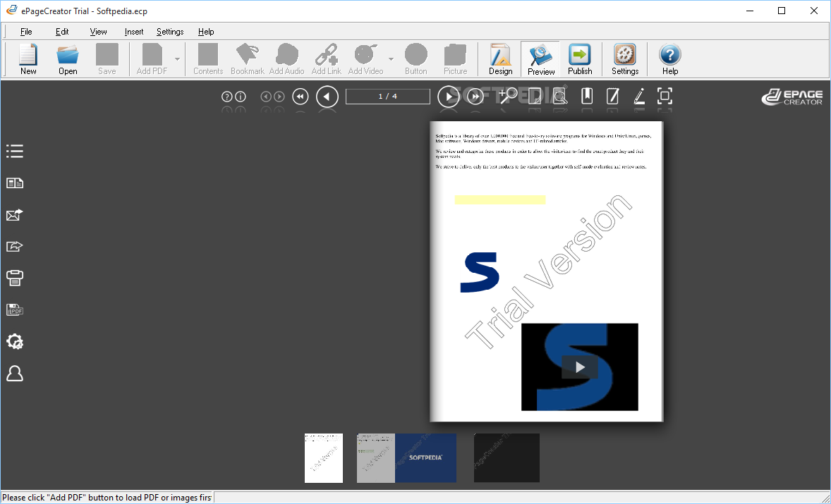Click the yellow highlighted link area
This screenshot has width=831, height=504.
(x=499, y=199)
